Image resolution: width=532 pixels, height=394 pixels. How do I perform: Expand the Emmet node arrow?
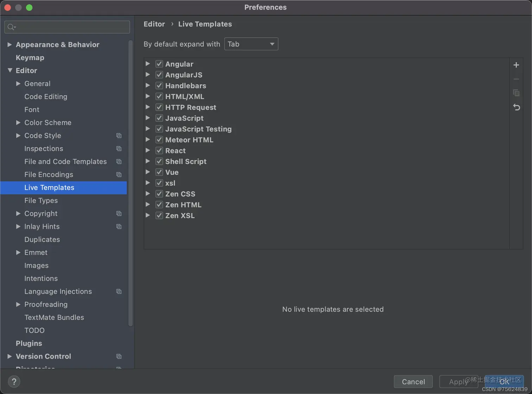point(18,253)
